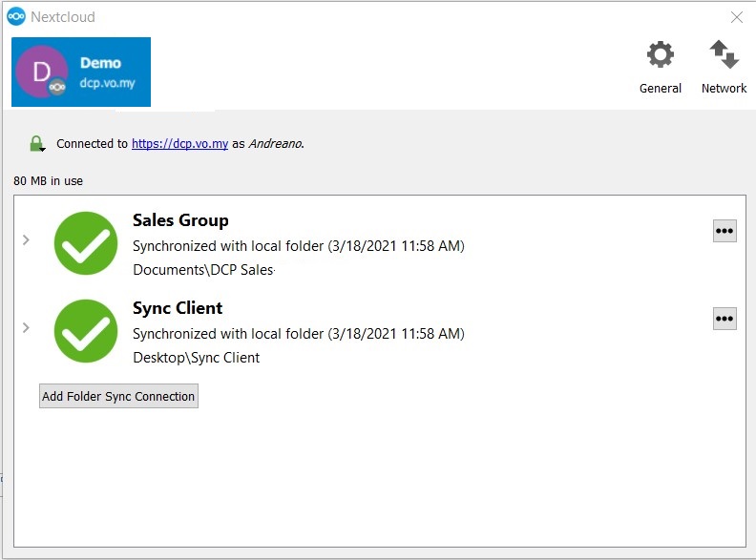Select the Sales Group folder title
Viewport: 756px width, 560px height.
(180, 220)
